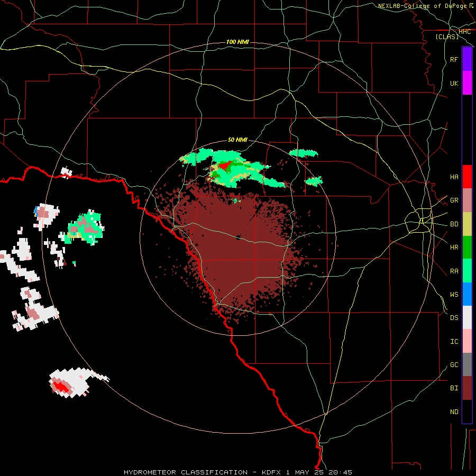Click the ND black legend swatch
Image resolution: width=476 pixels, height=476 pixels.
point(467,411)
